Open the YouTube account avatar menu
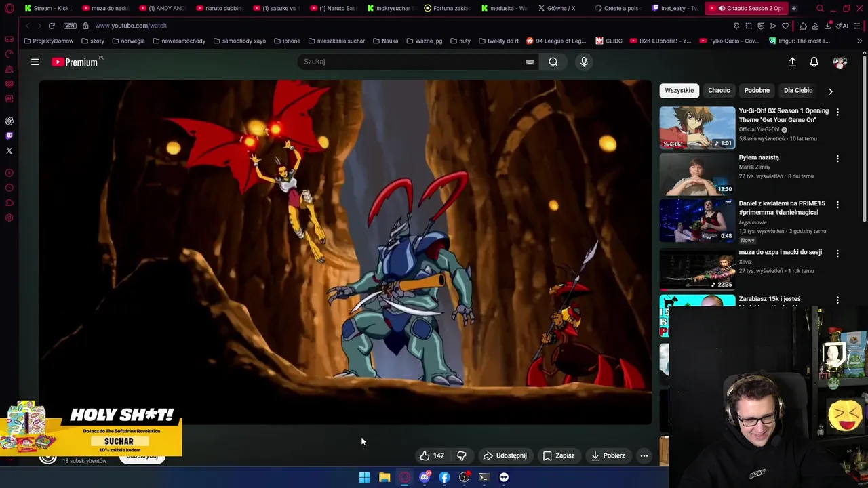Image resolution: width=868 pixels, height=488 pixels. [x=840, y=62]
